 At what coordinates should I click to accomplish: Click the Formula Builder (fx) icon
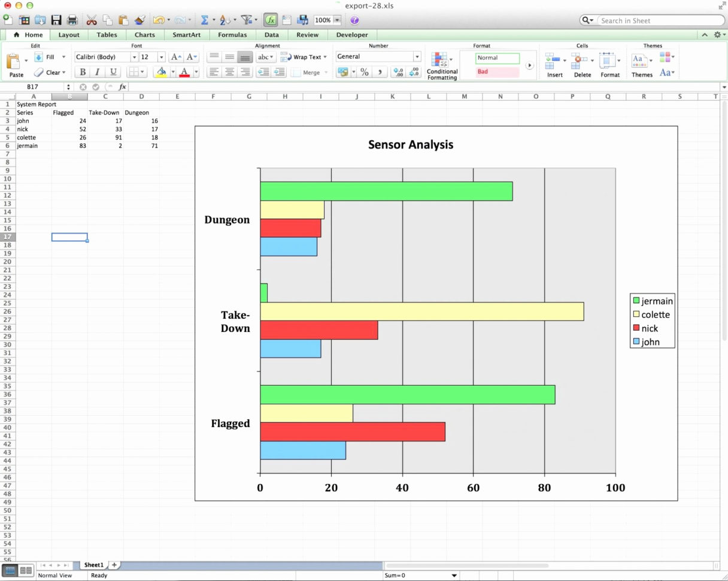point(270,20)
